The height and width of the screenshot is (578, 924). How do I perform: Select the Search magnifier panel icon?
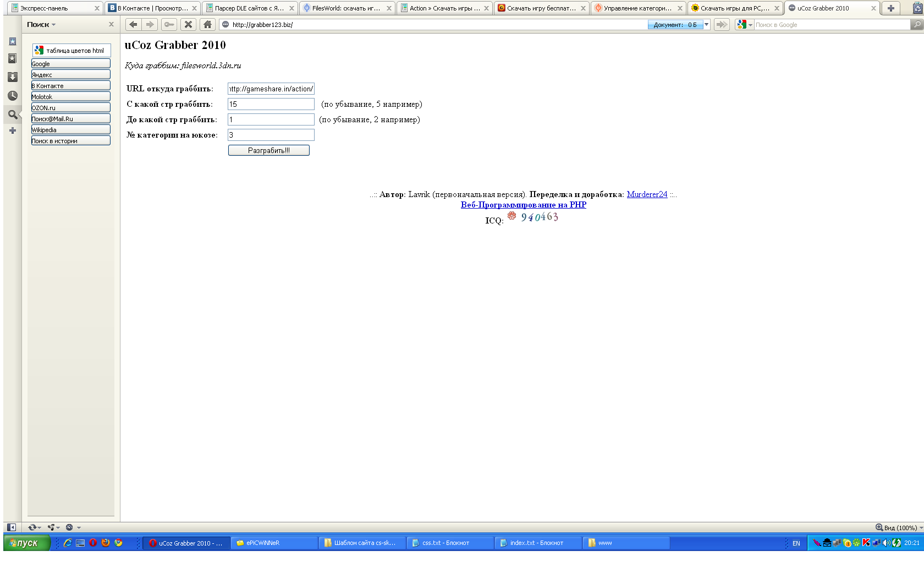13,114
